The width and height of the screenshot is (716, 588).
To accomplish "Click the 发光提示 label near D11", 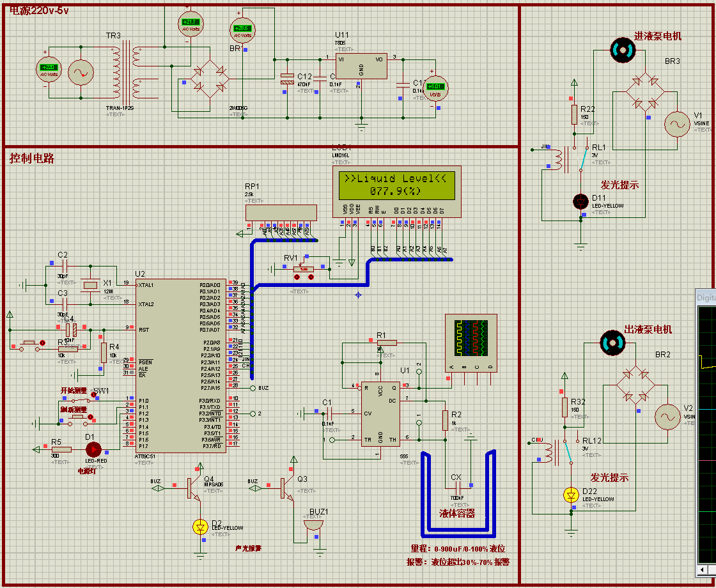I will 619,185.
